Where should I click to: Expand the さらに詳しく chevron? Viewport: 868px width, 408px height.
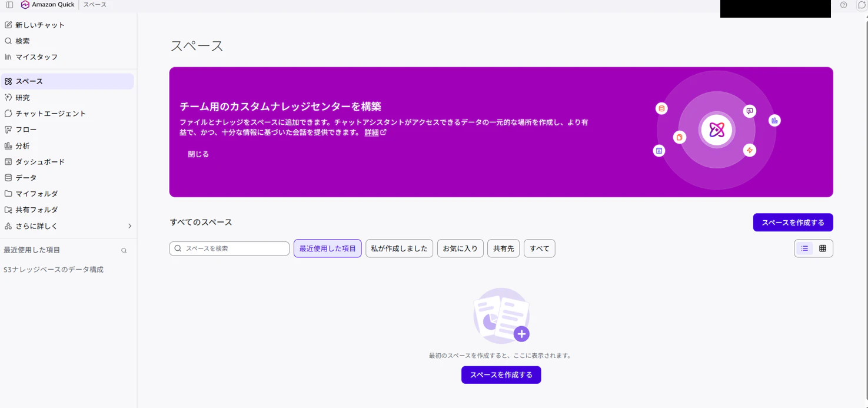pos(129,226)
